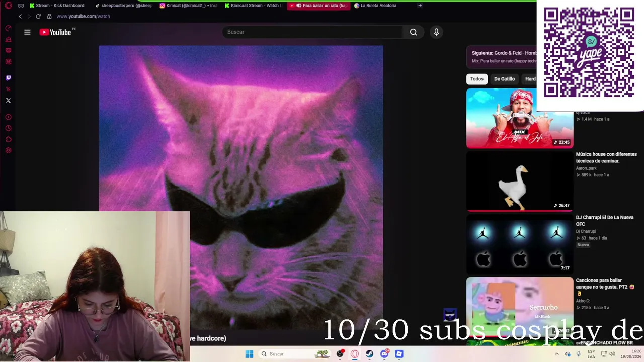The image size is (644, 362).
Task: Open the Aaron_park channel link
Action: [586, 168]
